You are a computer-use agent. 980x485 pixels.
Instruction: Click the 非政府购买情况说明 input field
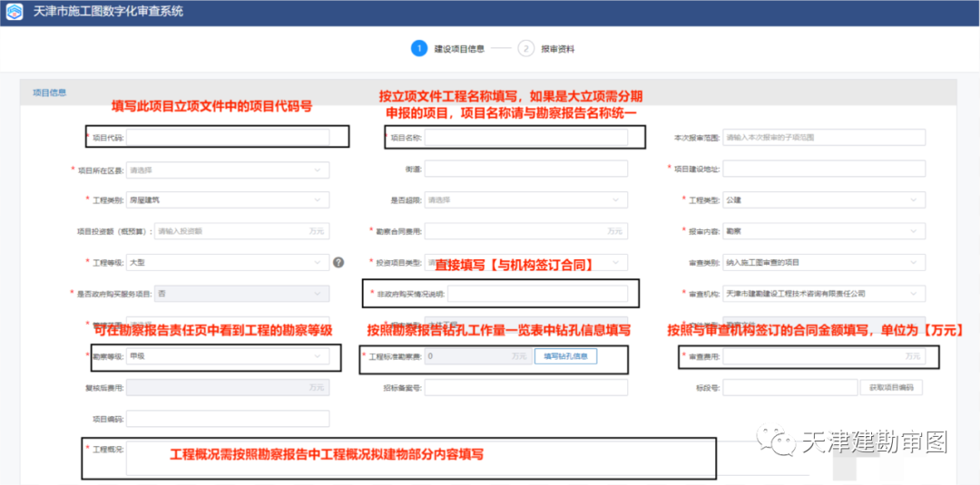pyautogui.click(x=537, y=294)
